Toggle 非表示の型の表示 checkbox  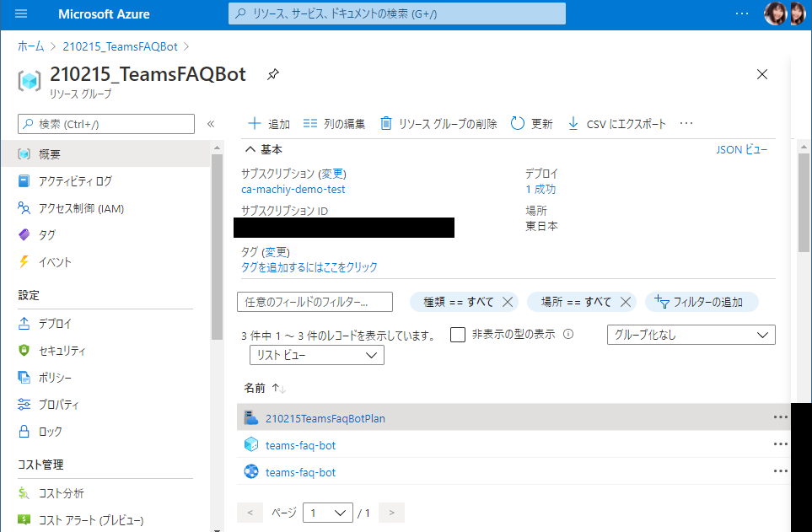tap(458, 335)
